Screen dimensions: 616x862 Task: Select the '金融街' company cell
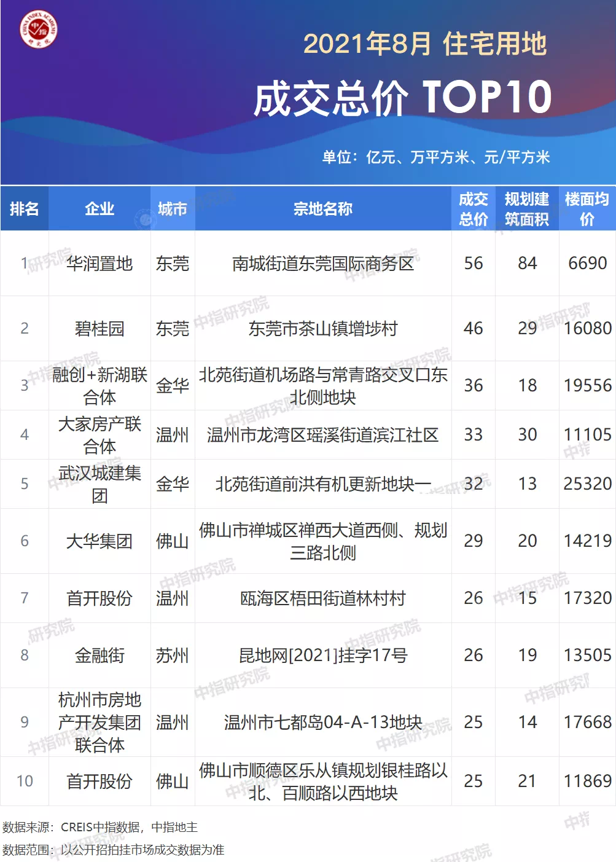tap(99, 656)
